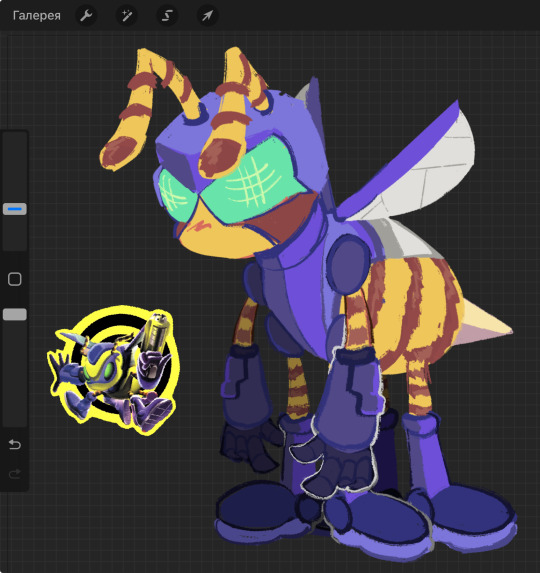Click the brush size slider handle
This screenshot has height=573, width=540.
[x=15, y=209]
